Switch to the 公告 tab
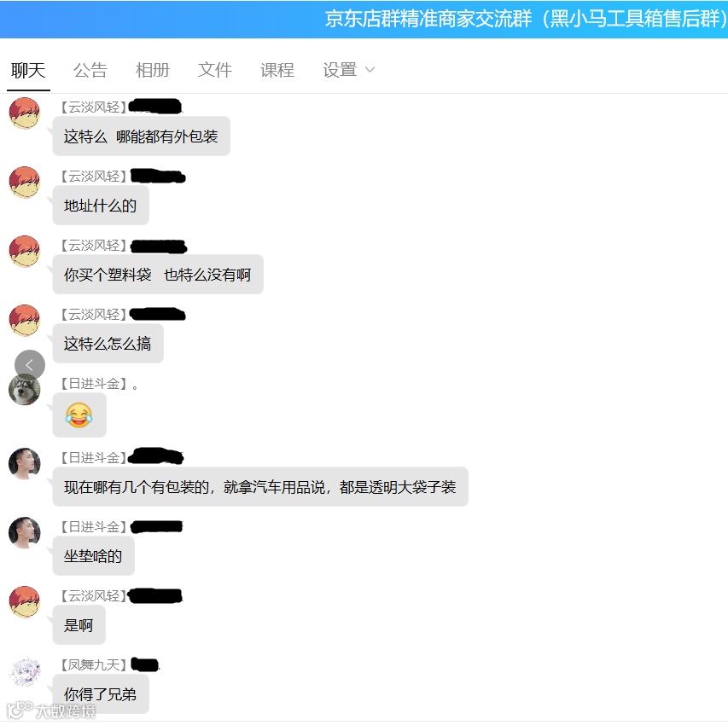This screenshot has width=728, height=725. [90, 70]
